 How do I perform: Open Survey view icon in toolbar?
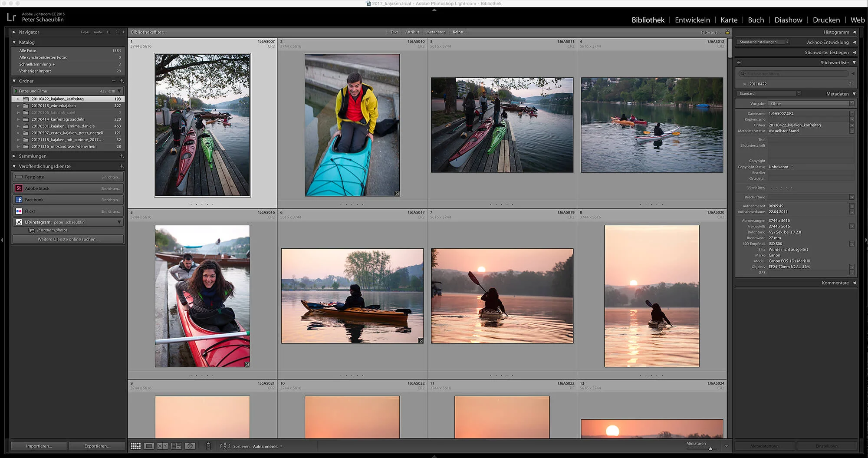[176, 446]
